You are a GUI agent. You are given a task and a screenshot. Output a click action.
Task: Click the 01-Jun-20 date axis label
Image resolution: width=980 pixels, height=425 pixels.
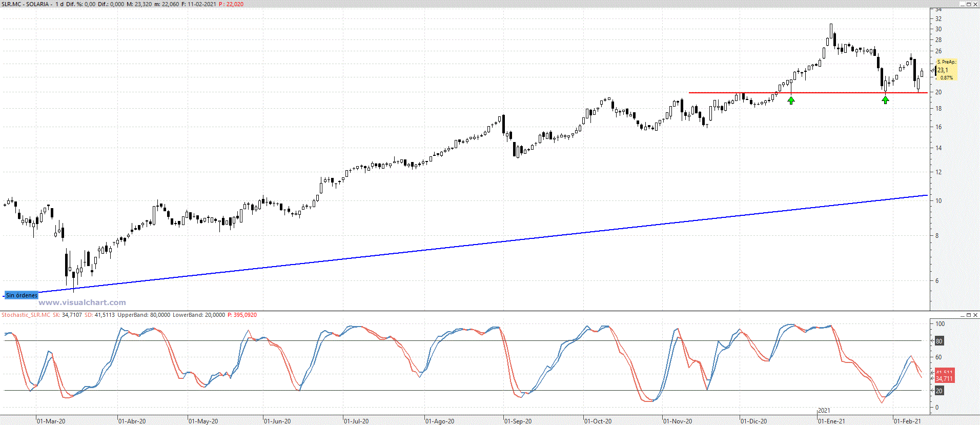coord(277,421)
